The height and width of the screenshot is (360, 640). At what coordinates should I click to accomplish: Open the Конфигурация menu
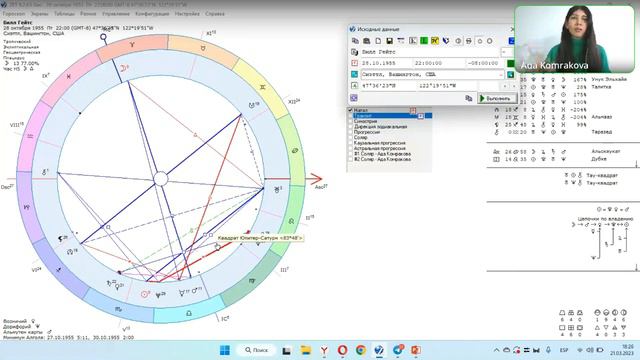[152, 13]
